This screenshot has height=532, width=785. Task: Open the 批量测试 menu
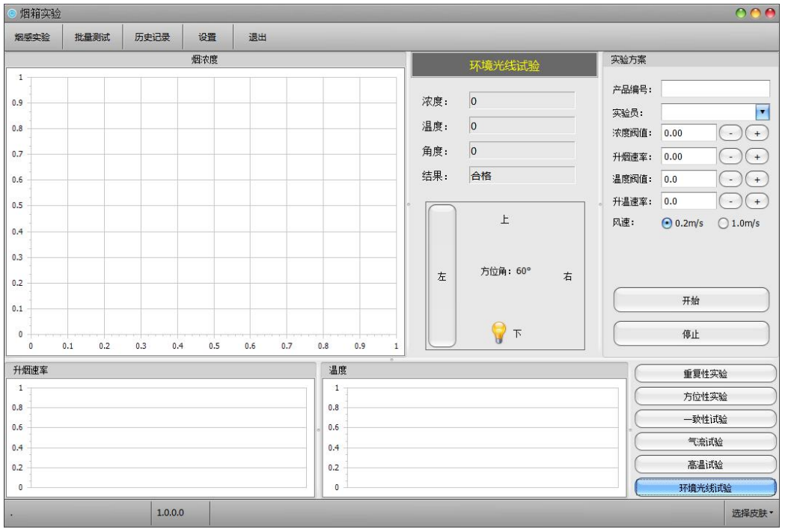pyautogui.click(x=92, y=37)
